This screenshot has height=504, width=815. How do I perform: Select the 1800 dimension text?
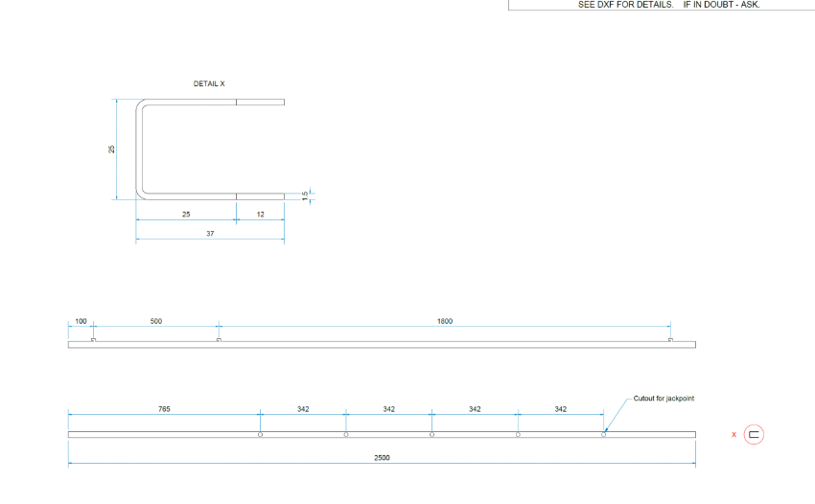click(x=445, y=322)
